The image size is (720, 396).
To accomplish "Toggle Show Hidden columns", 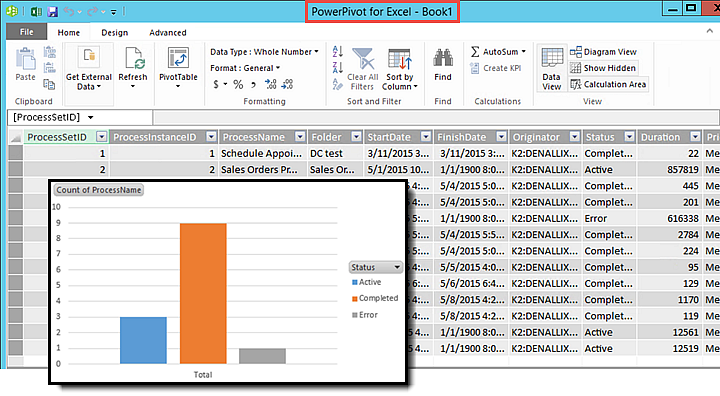I will [x=603, y=68].
